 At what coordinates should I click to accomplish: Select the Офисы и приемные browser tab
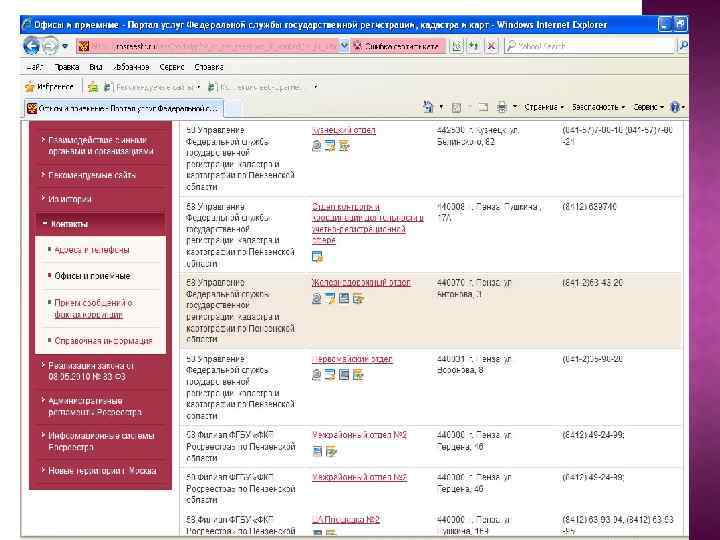[x=124, y=109]
